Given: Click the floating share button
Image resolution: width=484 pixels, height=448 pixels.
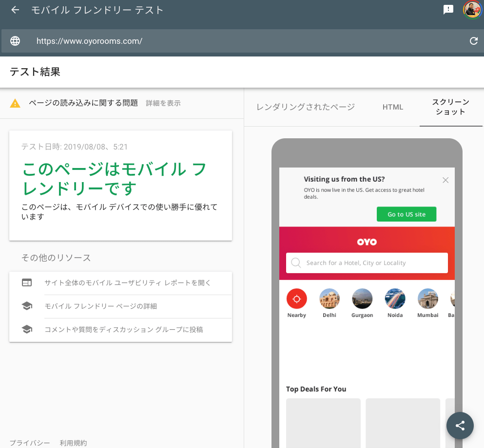Looking at the screenshot, I should [460, 426].
